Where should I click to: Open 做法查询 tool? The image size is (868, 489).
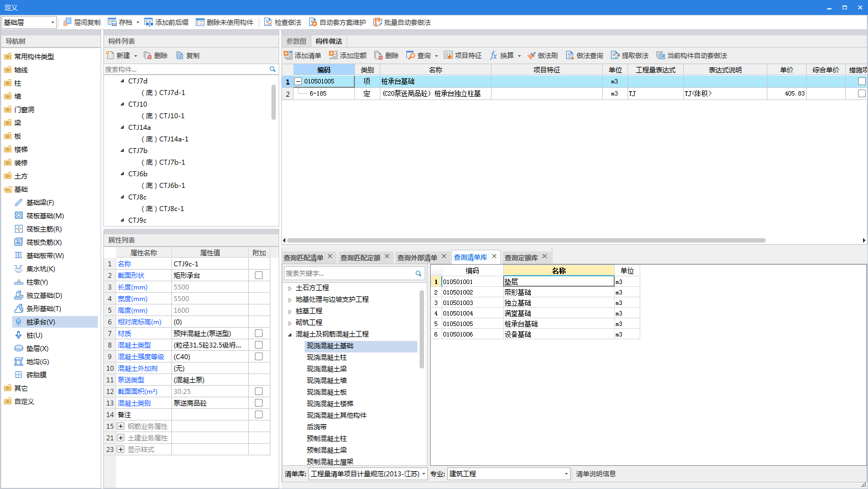click(x=584, y=55)
